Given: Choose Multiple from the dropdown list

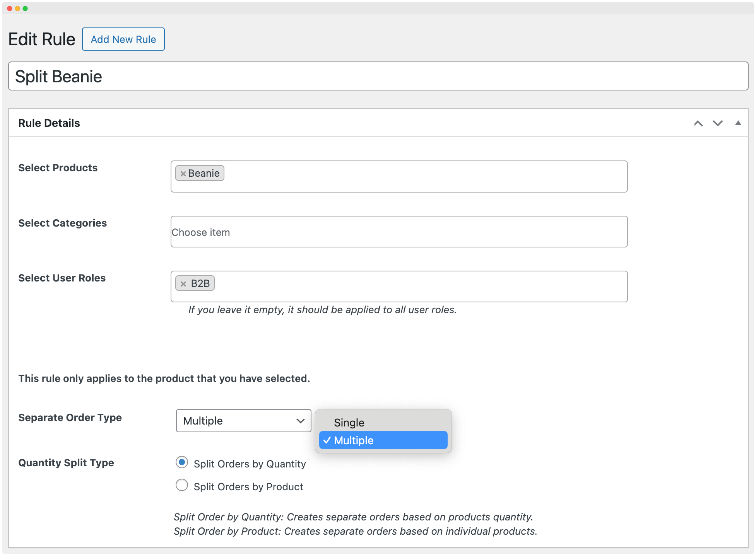Looking at the screenshot, I should [x=383, y=440].
